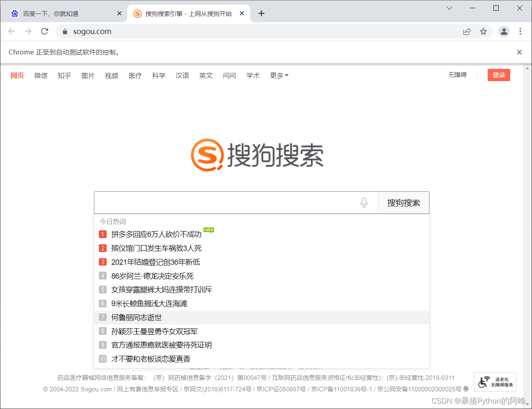Open Chrome three-dot menu
532x409 pixels.
[x=520, y=32]
